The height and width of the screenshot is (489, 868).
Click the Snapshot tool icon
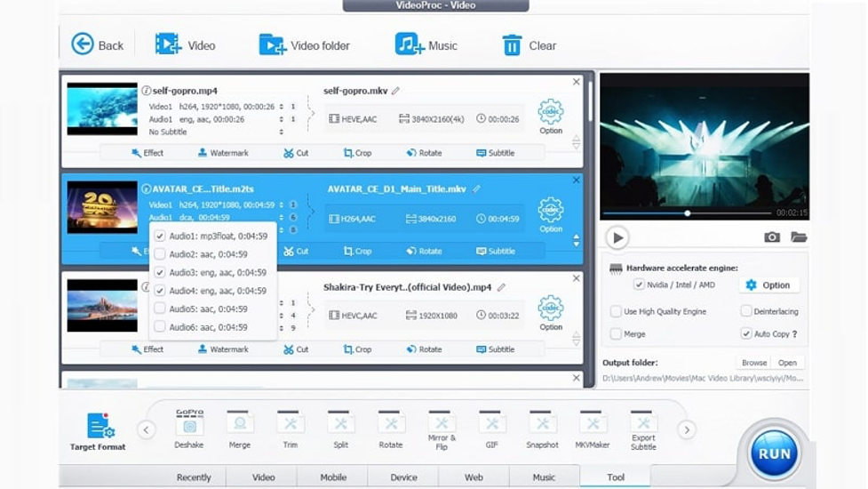[542, 423]
